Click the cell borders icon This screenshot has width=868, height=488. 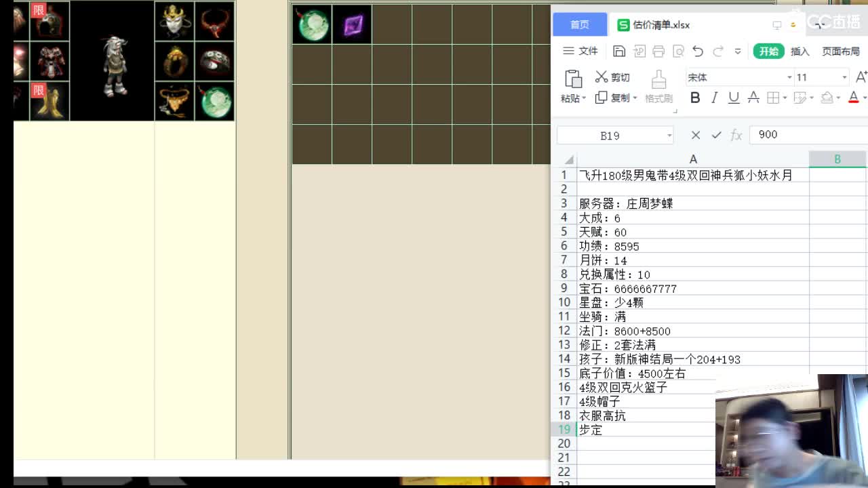click(772, 98)
